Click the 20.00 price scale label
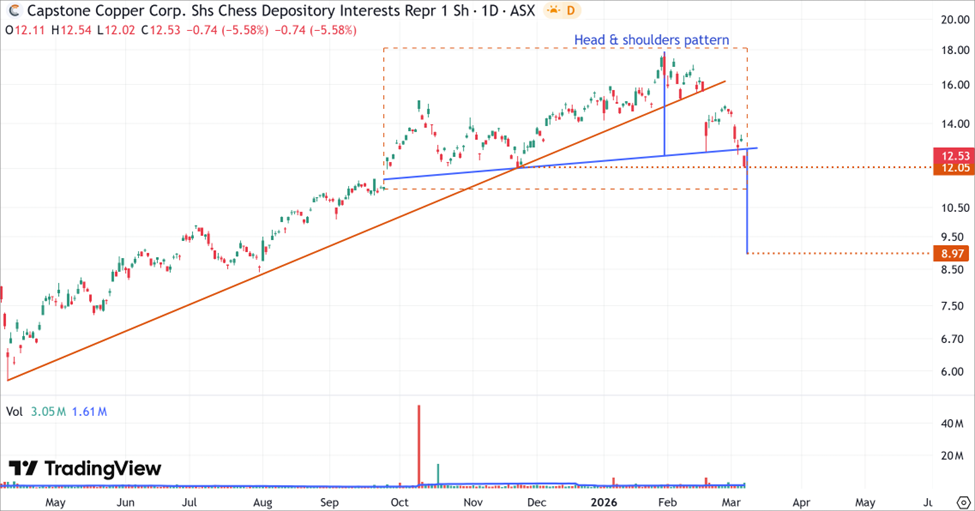 pyautogui.click(x=954, y=20)
